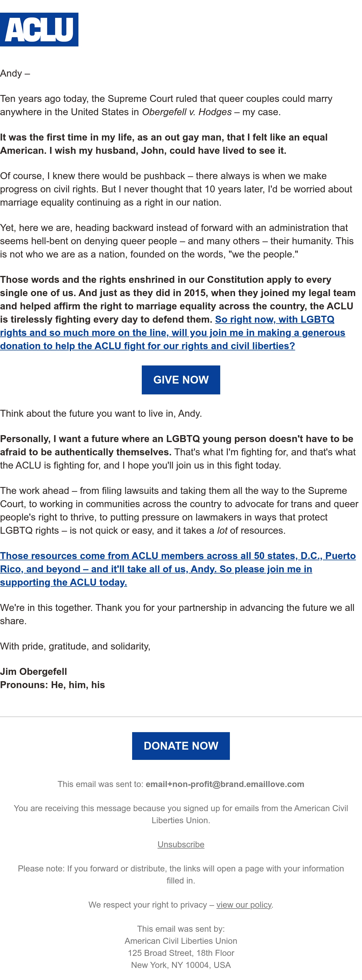Click the 'American Civil Liberties Union' sender name in footer
Screen dimensions: 362x980
(181, 941)
